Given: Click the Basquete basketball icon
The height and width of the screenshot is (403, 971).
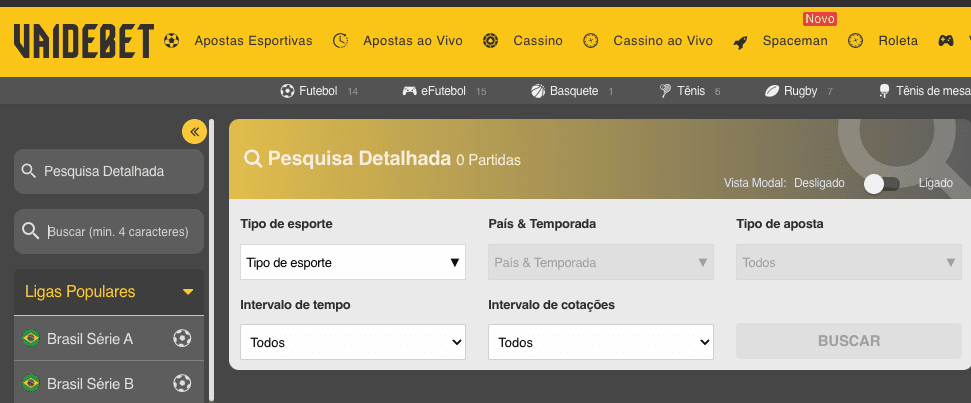Looking at the screenshot, I should pyautogui.click(x=538, y=91).
